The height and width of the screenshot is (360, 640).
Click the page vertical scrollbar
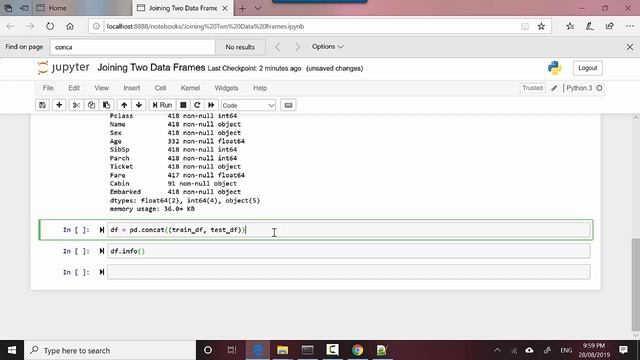[636, 284]
